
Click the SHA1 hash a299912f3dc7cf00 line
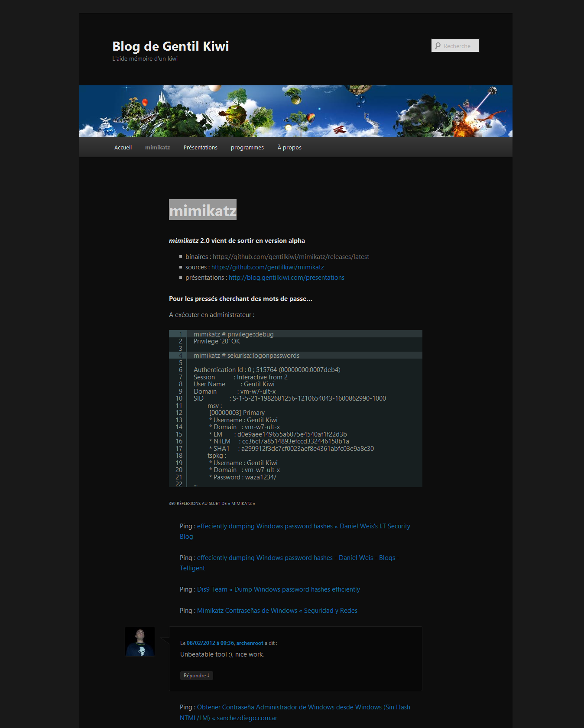tap(292, 449)
